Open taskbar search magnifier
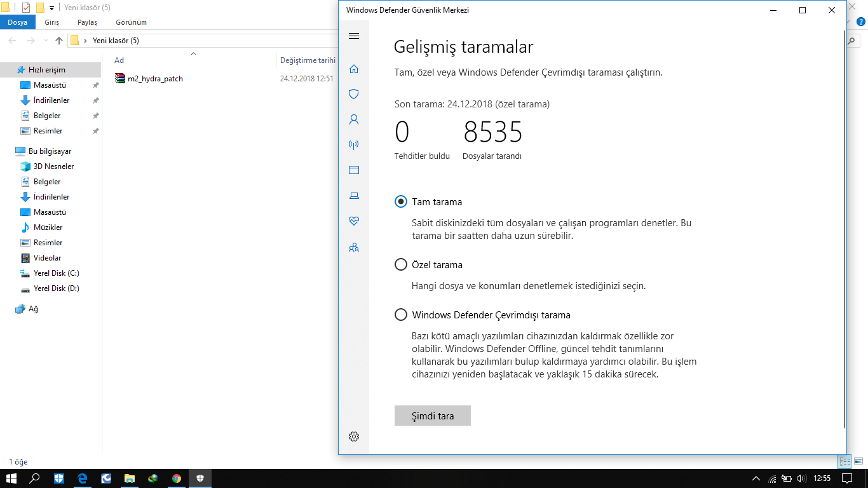This screenshot has width=868, height=488. [x=35, y=478]
